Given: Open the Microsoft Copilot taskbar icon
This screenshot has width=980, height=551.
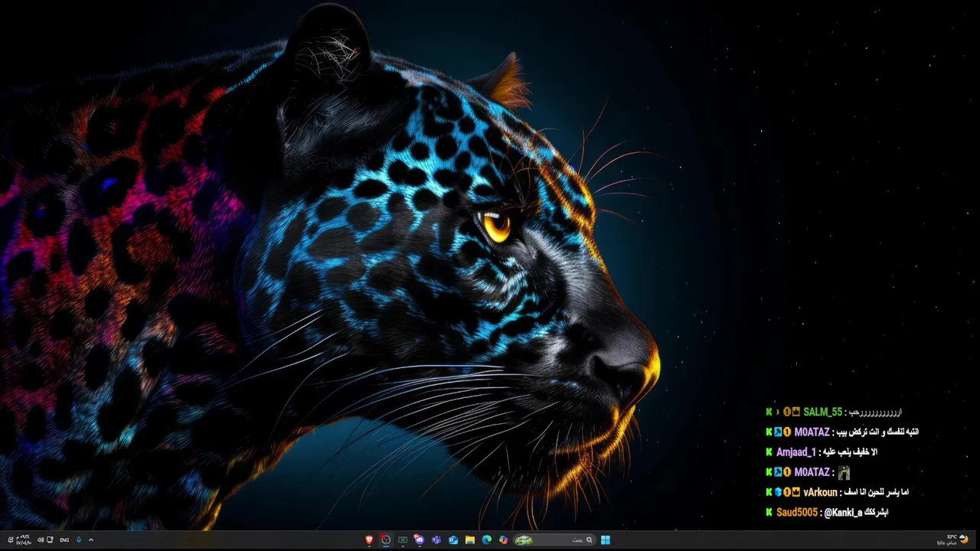Looking at the screenshot, I should click(503, 540).
